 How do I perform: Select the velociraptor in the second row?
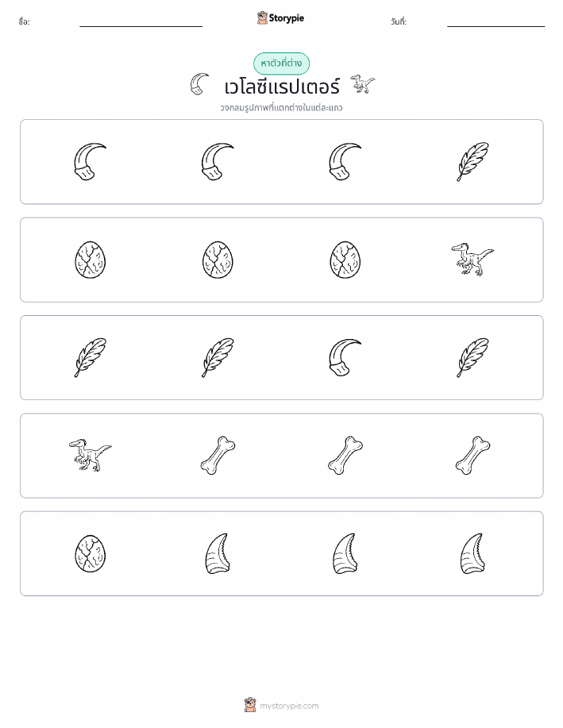click(472, 259)
